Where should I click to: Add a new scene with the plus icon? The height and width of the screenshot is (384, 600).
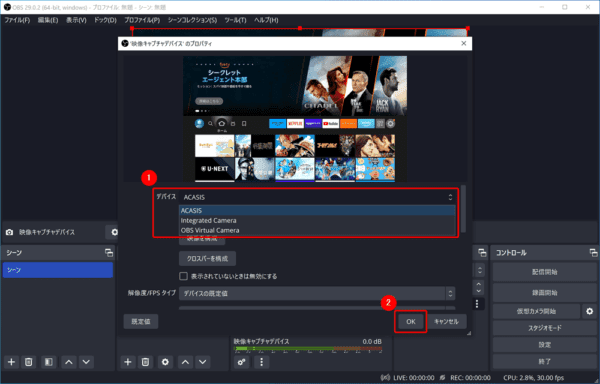point(11,362)
